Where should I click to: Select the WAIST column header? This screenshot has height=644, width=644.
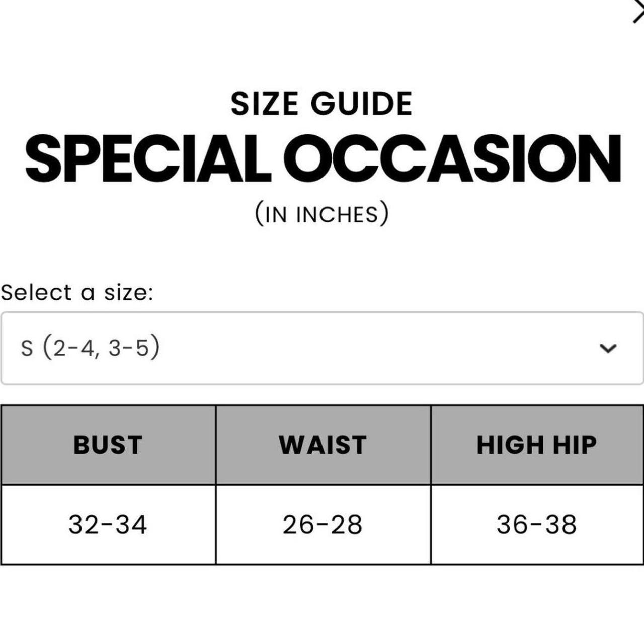[x=323, y=445]
